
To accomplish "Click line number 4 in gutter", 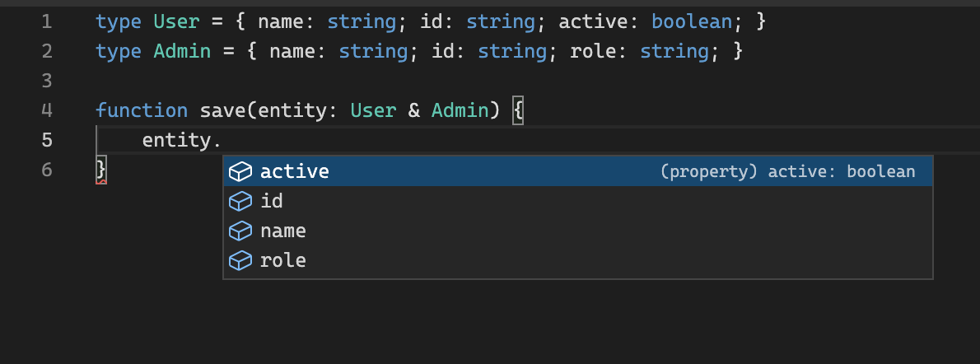I will pos(47,110).
